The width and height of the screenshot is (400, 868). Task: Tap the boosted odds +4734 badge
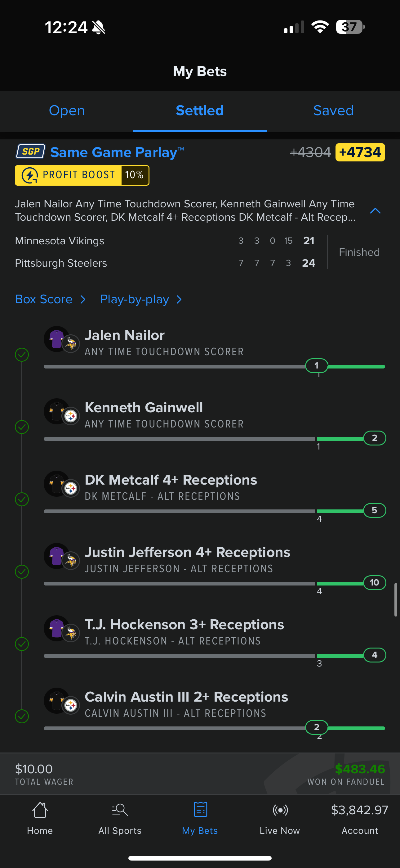[360, 152]
